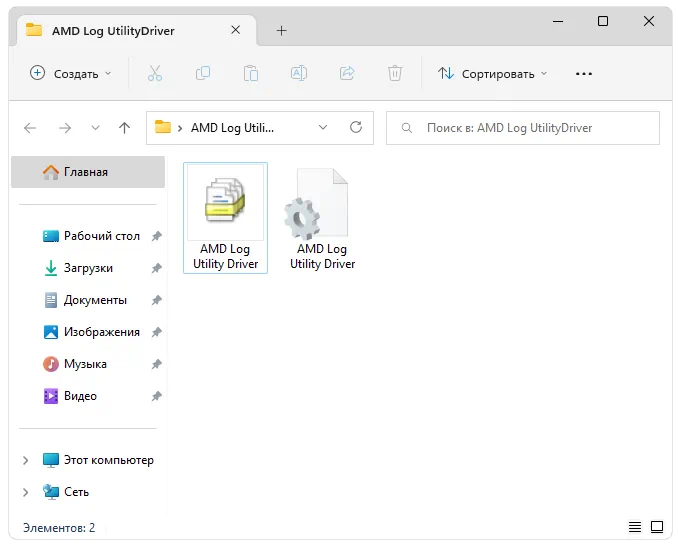Switch to details list view icon

coord(635,527)
